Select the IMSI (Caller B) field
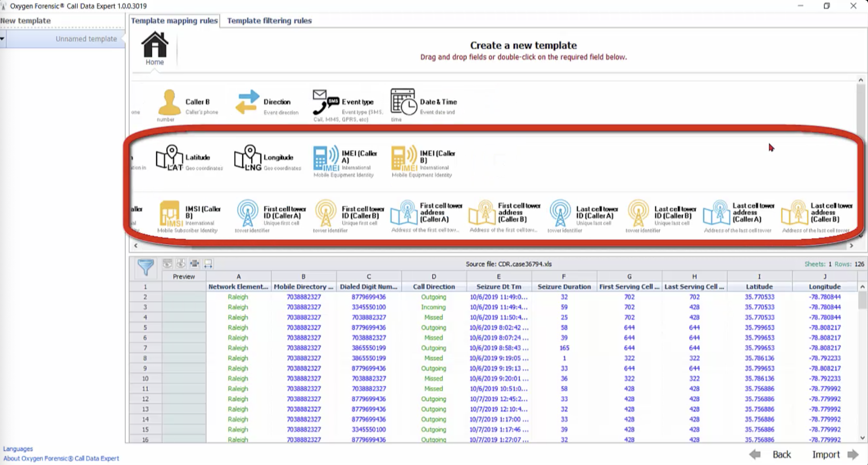This screenshot has width=868, height=465. [189, 217]
